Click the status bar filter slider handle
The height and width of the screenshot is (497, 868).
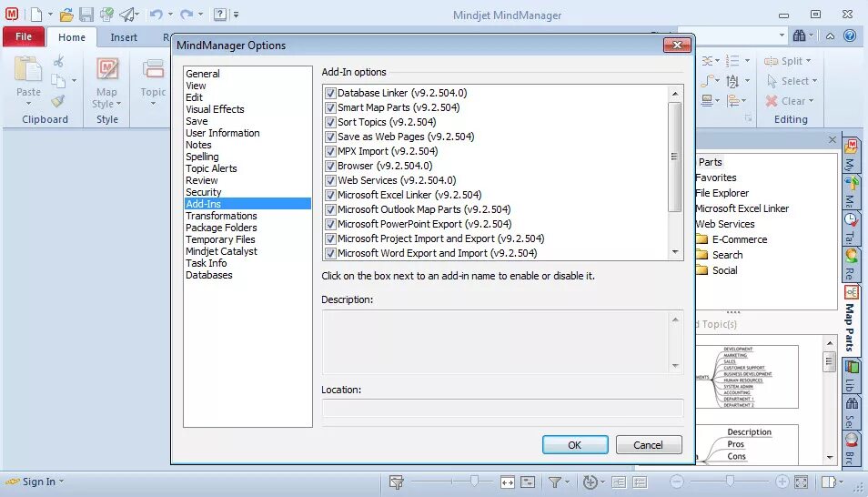[474, 482]
